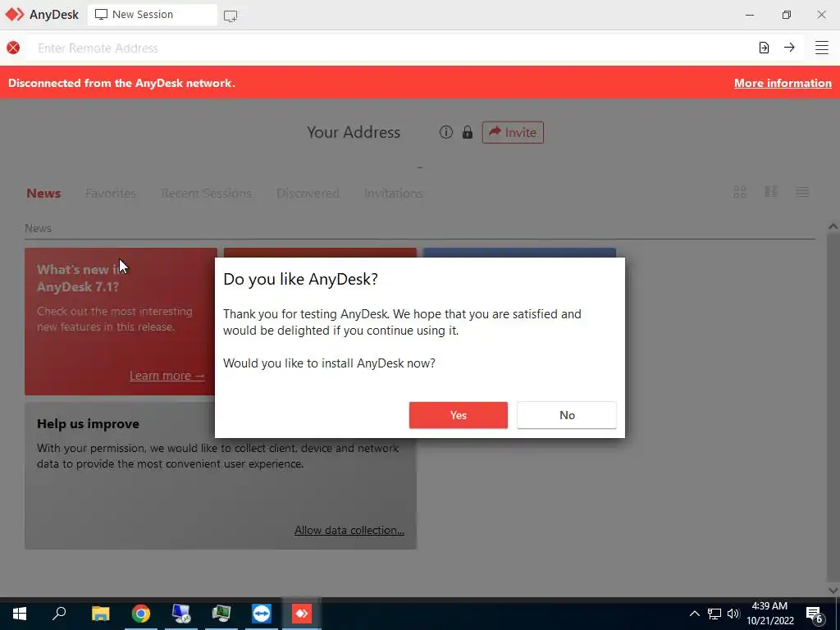
Task: Click the Your Address label
Action: point(353,132)
